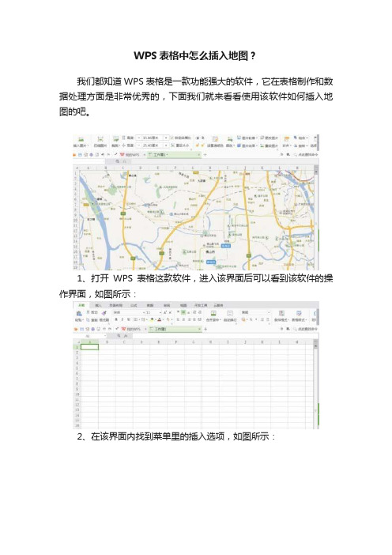Toggle Italic formatting in blank spreadsheet ribbon
This screenshot has height=555, width=392.
pos(122,319)
